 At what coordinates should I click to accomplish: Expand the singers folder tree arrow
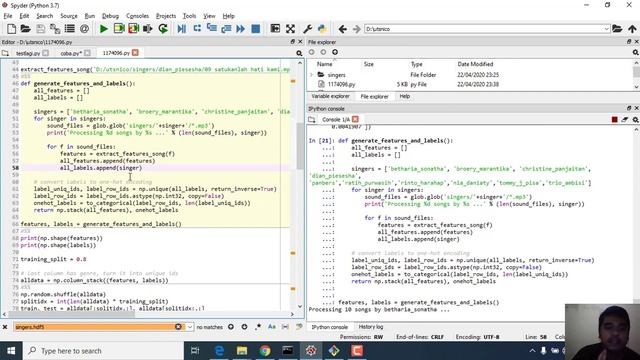coord(312,75)
